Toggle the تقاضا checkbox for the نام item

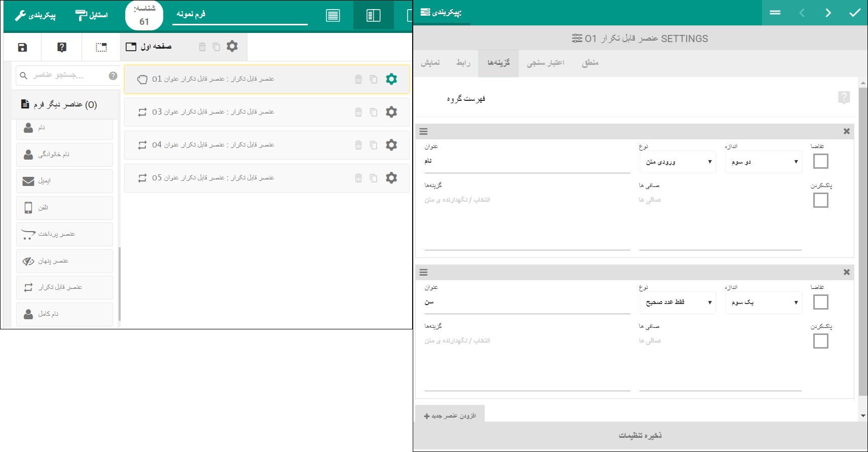(x=820, y=161)
